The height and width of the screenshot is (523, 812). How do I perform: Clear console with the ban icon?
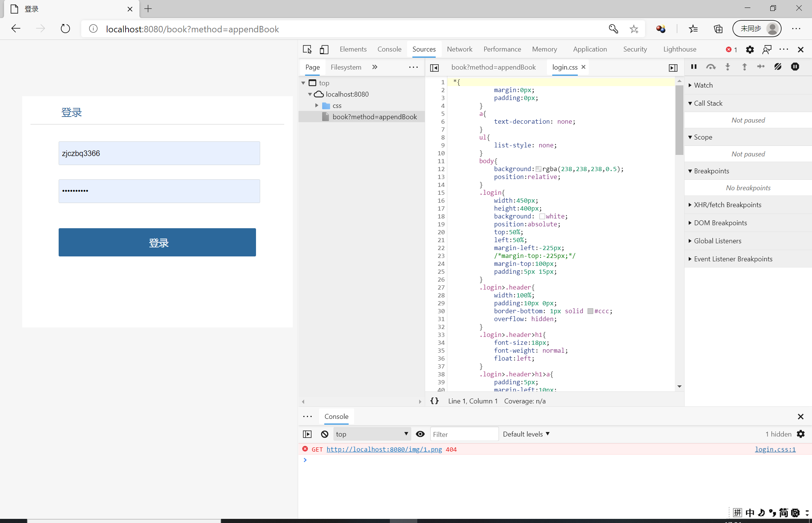324,434
